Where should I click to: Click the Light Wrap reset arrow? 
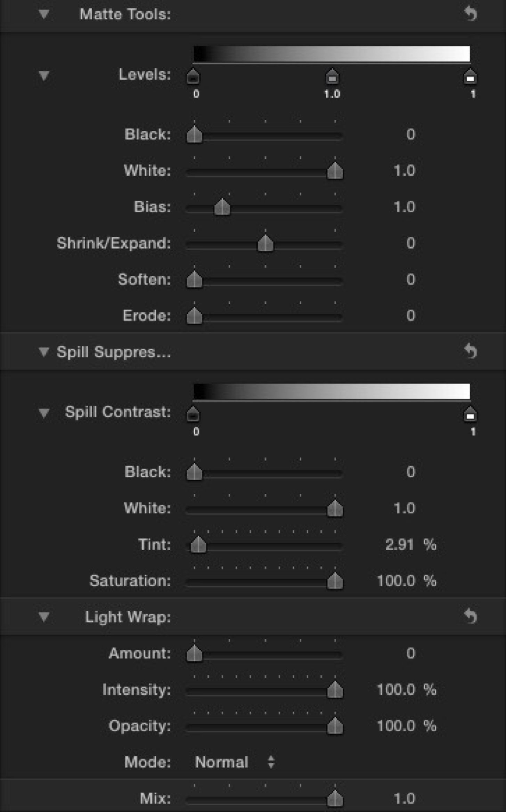click(471, 616)
